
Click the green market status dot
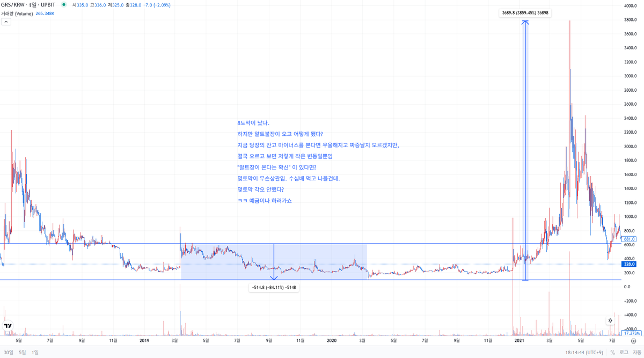coord(64,4)
